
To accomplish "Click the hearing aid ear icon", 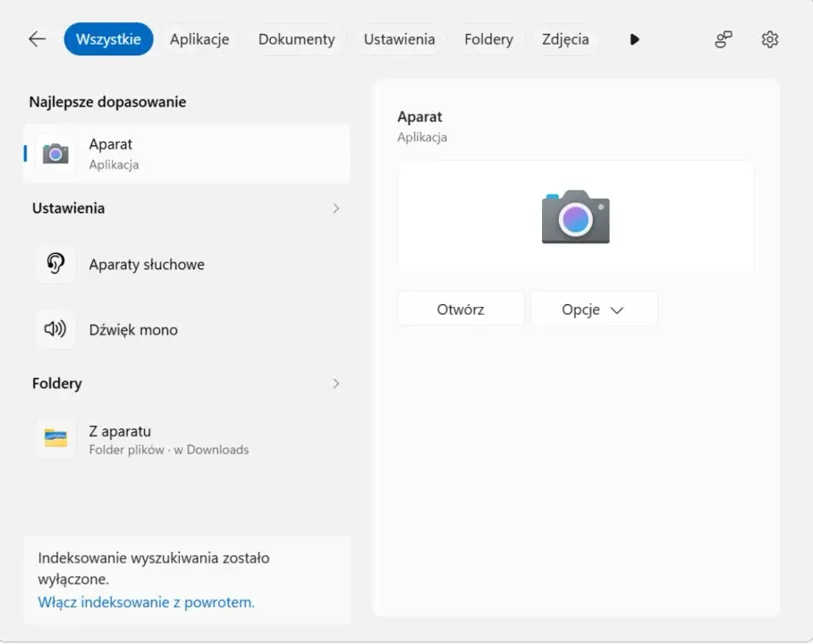I will [x=55, y=263].
